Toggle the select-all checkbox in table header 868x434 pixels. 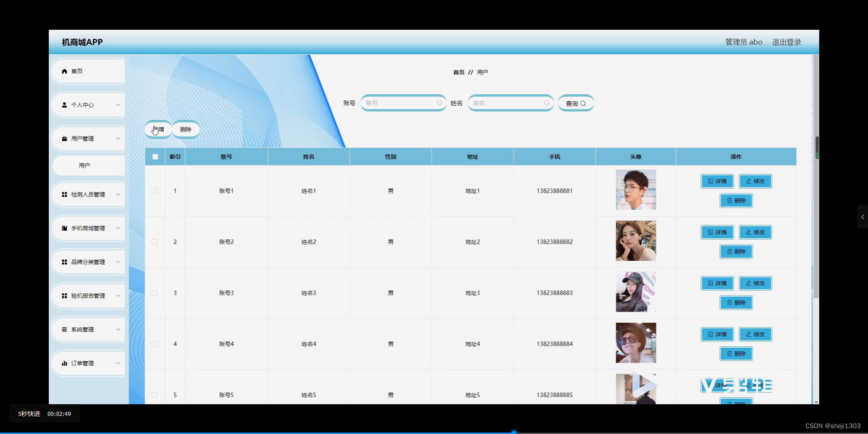(155, 156)
